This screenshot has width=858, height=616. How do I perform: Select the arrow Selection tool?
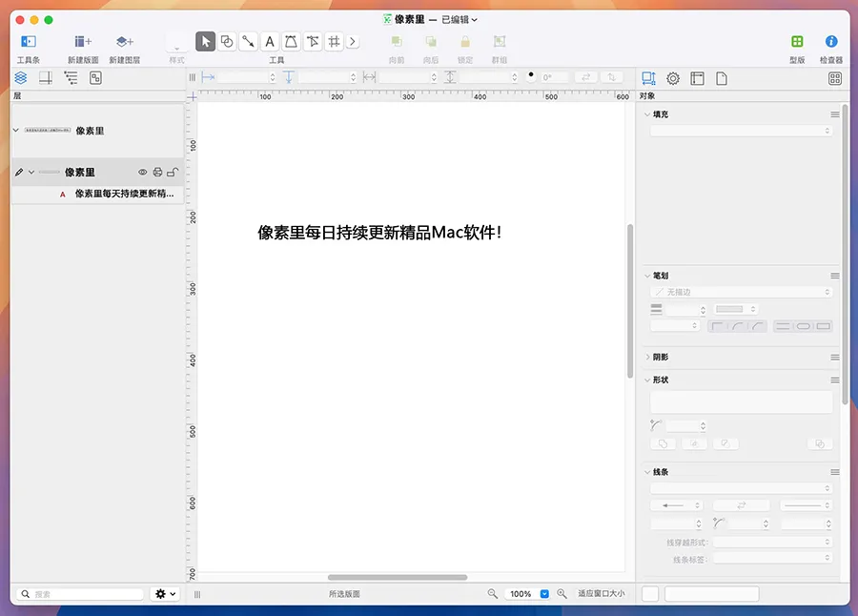point(205,41)
